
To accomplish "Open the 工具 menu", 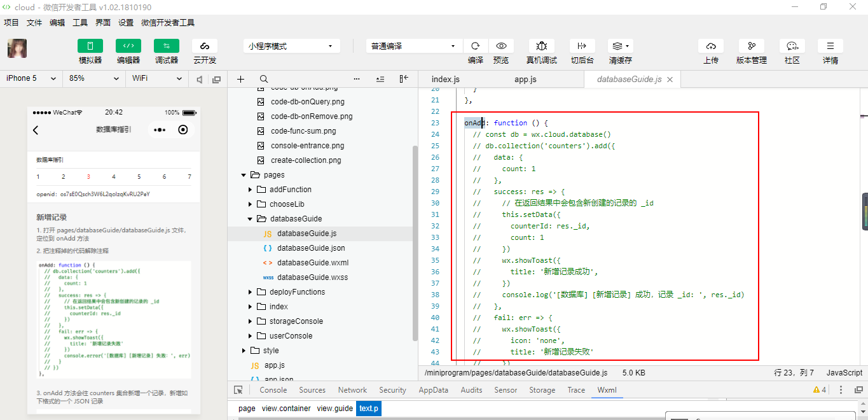I will click(80, 22).
